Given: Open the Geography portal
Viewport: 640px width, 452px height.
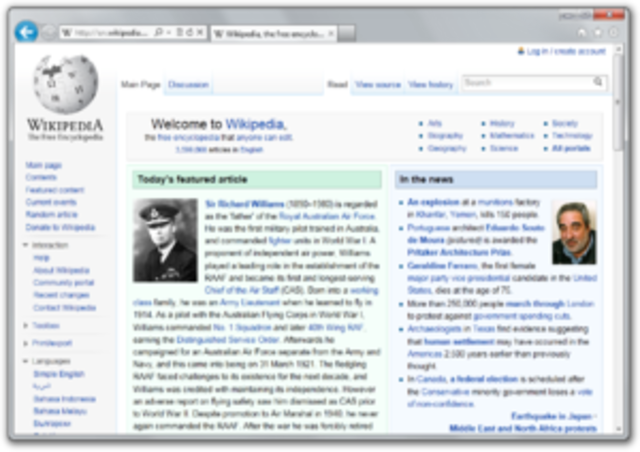Looking at the screenshot, I should click(x=447, y=148).
